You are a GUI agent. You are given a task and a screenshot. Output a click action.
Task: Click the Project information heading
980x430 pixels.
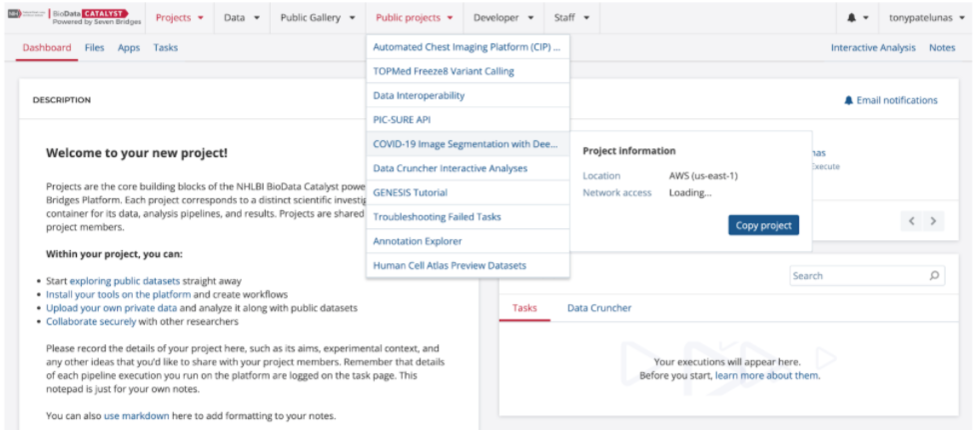pos(628,151)
